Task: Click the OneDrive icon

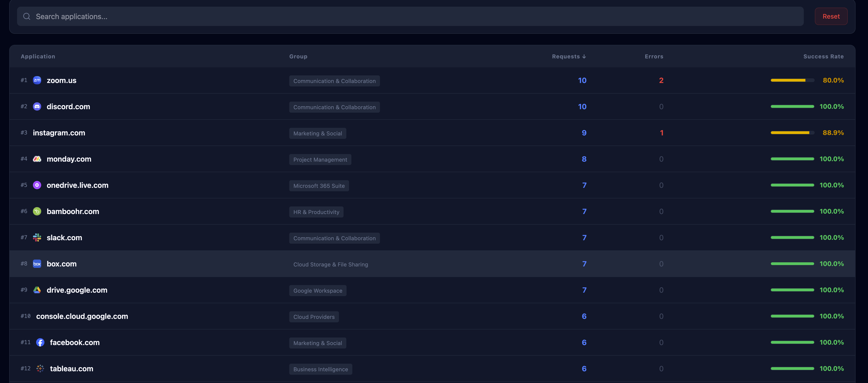Action: 37,185
